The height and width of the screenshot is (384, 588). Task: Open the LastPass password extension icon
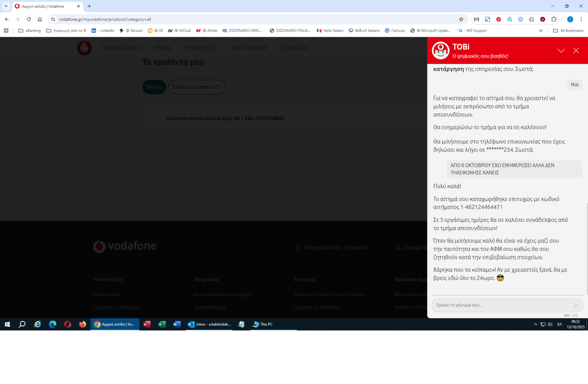(x=509, y=19)
